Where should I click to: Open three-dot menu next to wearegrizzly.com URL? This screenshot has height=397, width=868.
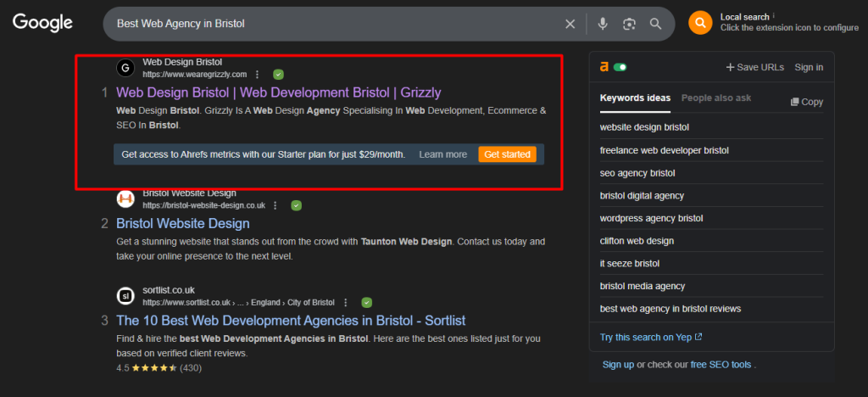click(258, 75)
